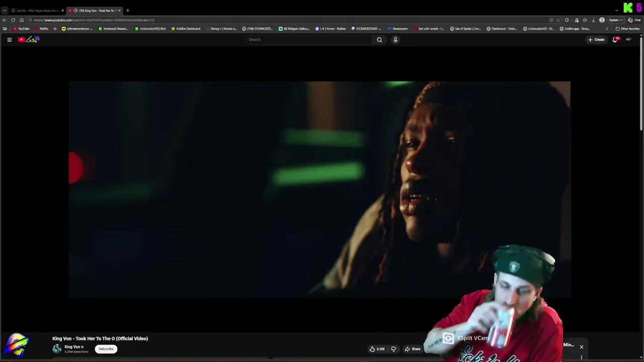Viewport: 644px width, 362px height.
Task: Open the s1ckmodzs420 | Kick bookmark
Action: (150, 29)
